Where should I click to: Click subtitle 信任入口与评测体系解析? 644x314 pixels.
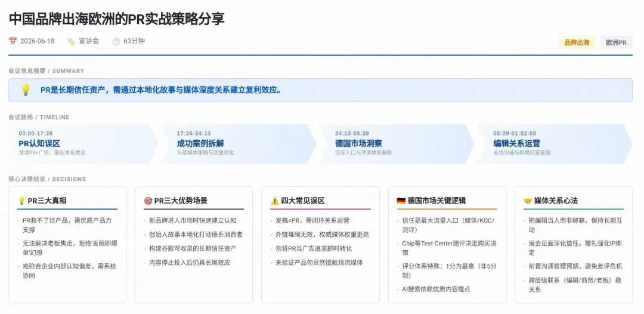[x=364, y=152]
